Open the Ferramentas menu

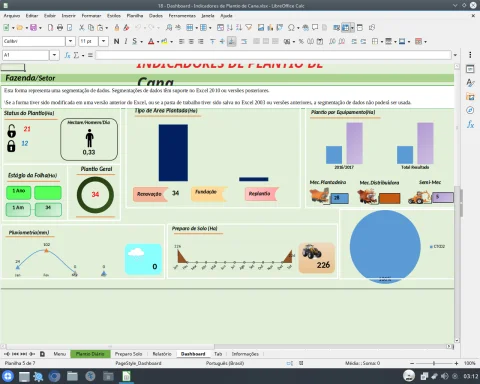182,16
